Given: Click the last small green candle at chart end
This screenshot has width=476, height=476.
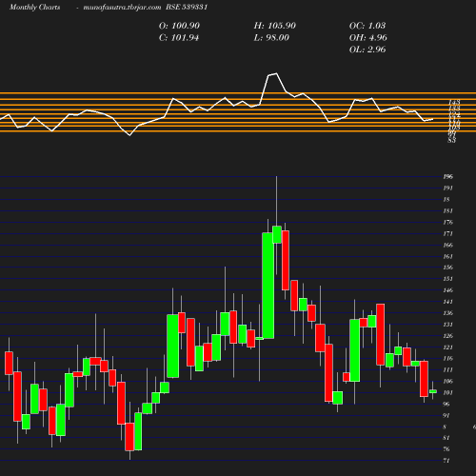Looking at the screenshot, I should 433,391.
